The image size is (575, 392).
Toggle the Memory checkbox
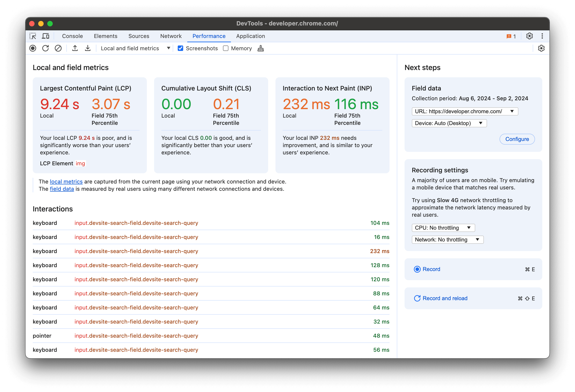(x=225, y=48)
